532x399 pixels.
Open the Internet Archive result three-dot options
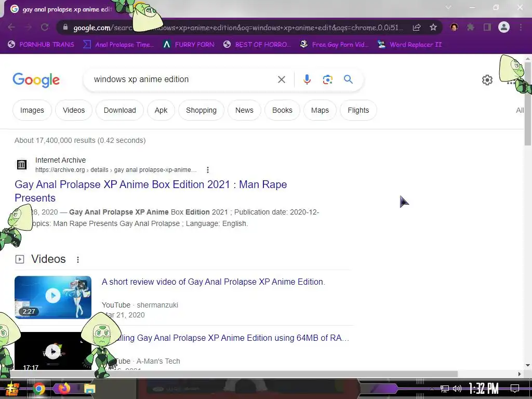click(208, 170)
